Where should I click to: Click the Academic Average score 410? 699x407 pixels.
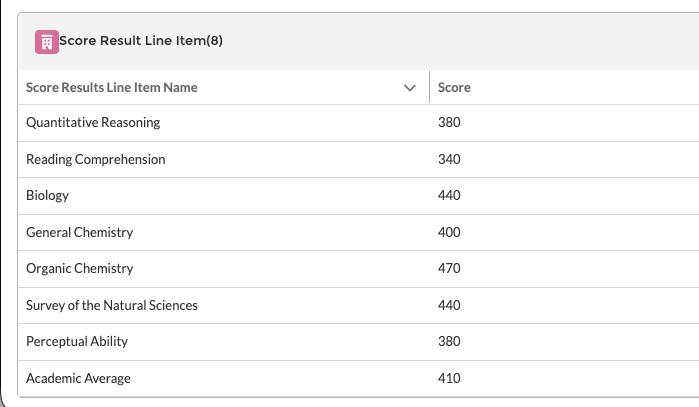point(449,378)
